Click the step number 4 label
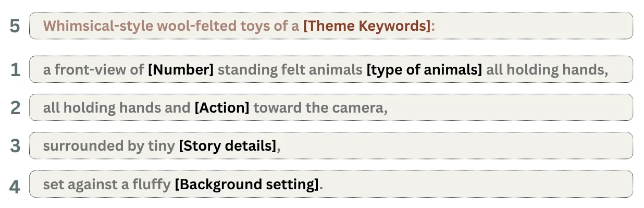Image resolution: width=644 pixels, height=208 pixels. coord(15,185)
